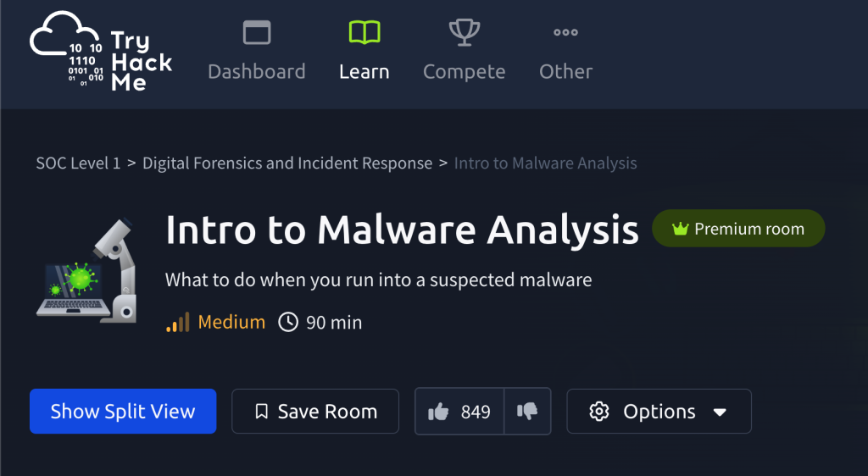
Task: Select the Learn book icon
Action: tap(364, 32)
